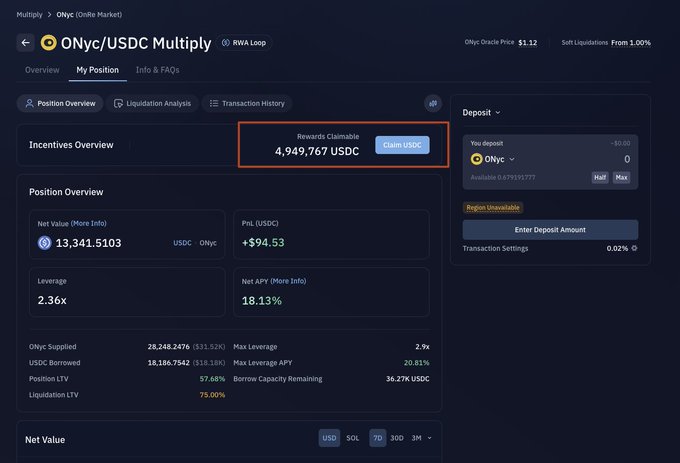Screen dimensions: 680x463
Task: Expand the chart time range dropdown arrow
Action: tap(429, 438)
